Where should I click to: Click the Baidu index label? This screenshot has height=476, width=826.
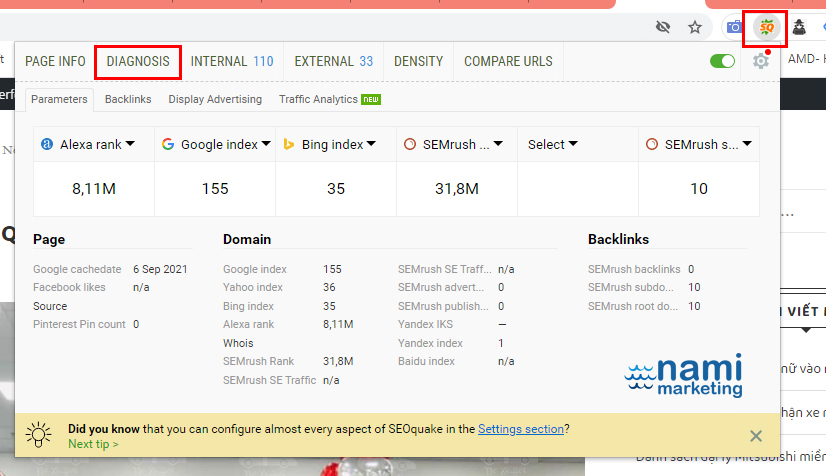pyautogui.click(x=426, y=361)
